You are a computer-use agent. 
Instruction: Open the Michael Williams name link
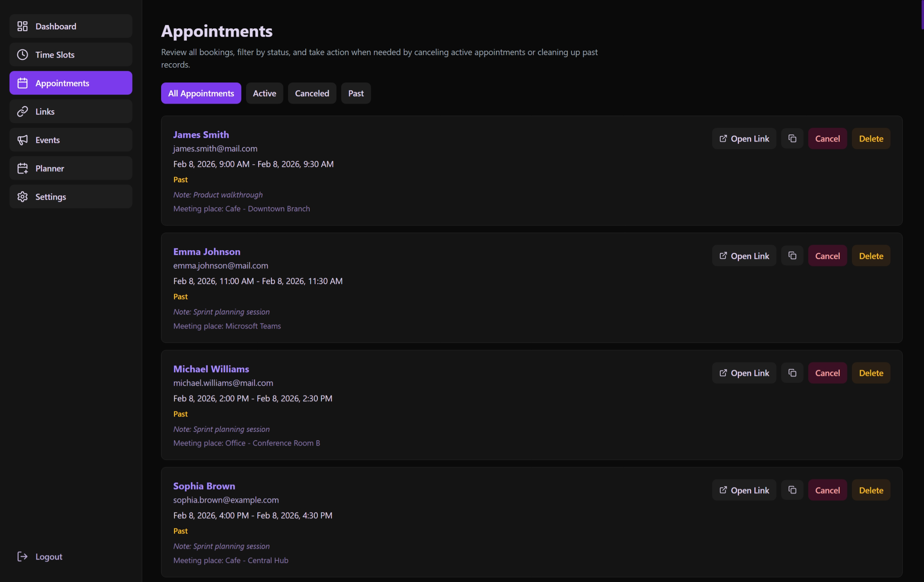(211, 369)
